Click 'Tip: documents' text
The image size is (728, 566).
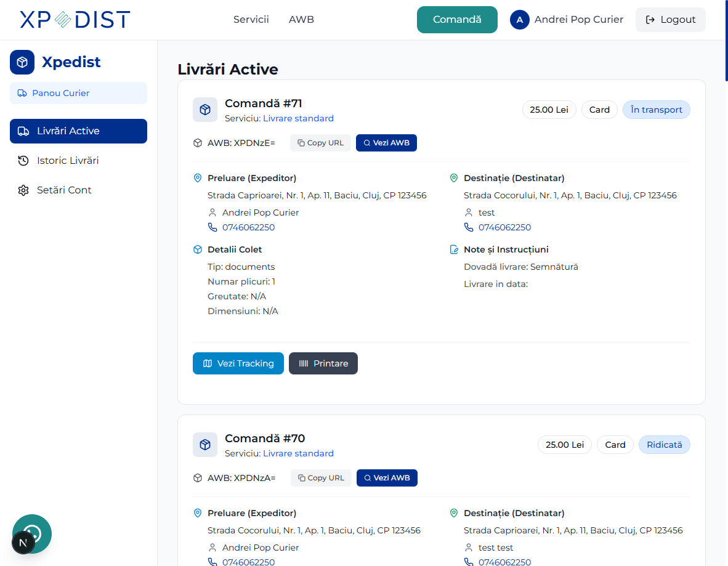tap(241, 267)
